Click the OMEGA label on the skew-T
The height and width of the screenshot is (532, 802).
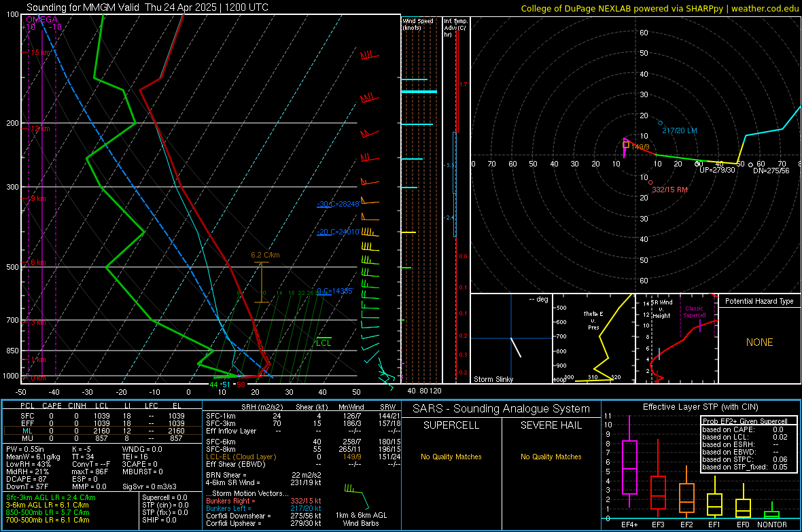tap(42, 20)
